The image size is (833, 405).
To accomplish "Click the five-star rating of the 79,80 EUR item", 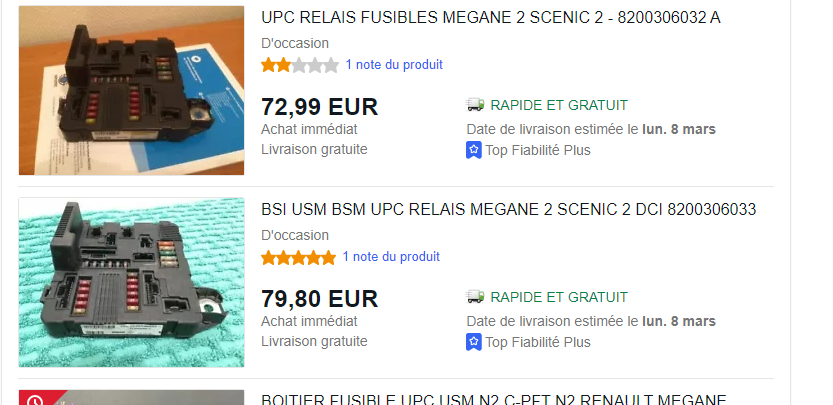I will [299, 258].
